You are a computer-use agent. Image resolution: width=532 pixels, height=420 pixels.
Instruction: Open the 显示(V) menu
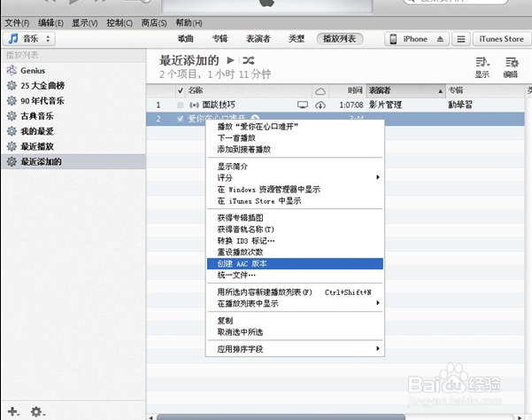coord(84,23)
